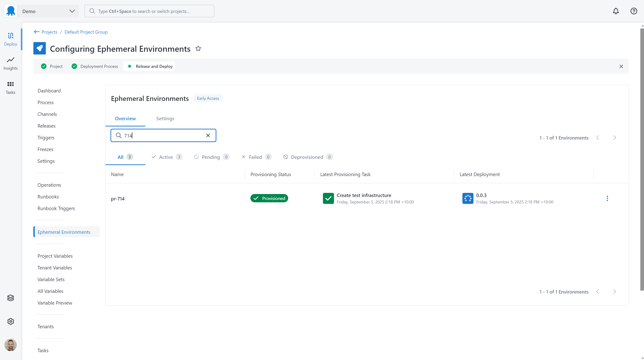644x360 pixels.
Task: Open Insights in left rail
Action: [11, 63]
